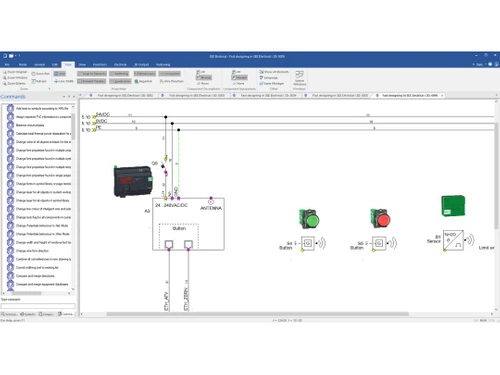Toggle the Line Width display option
The width and height of the screenshot is (500, 375).
(x=64, y=81)
